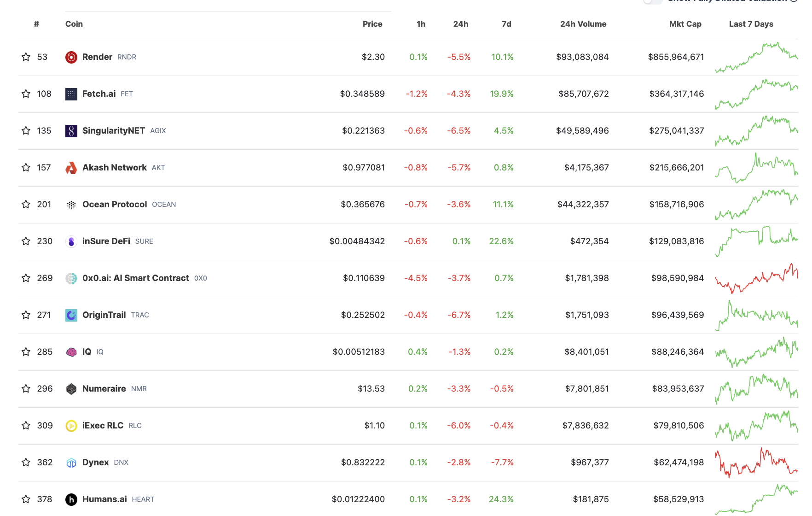Favorite 0x0.ai with its star icon

[x=26, y=278]
